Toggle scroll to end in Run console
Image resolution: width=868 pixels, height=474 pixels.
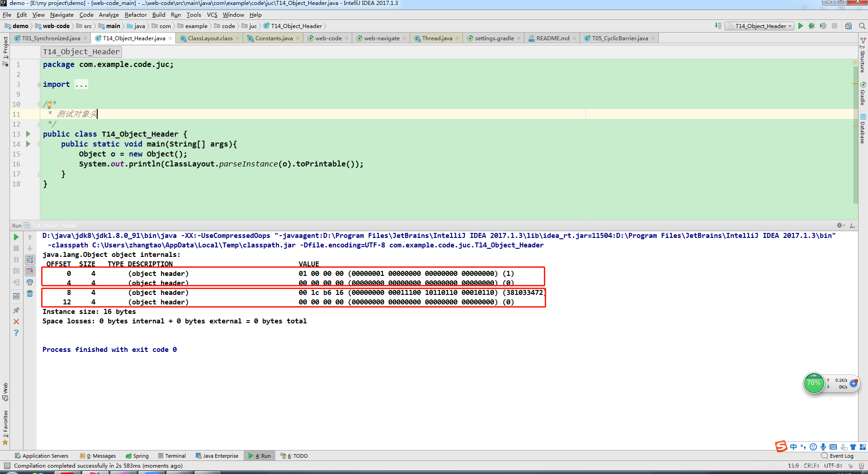click(x=30, y=271)
